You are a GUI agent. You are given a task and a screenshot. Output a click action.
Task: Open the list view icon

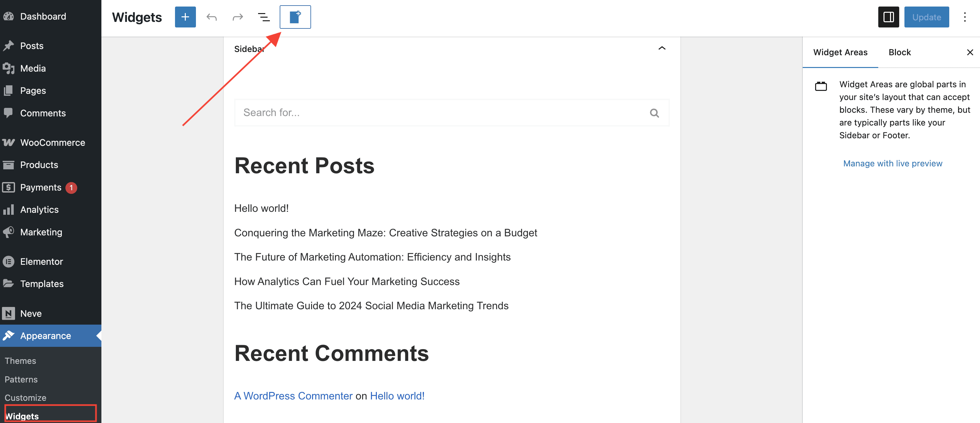tap(264, 17)
